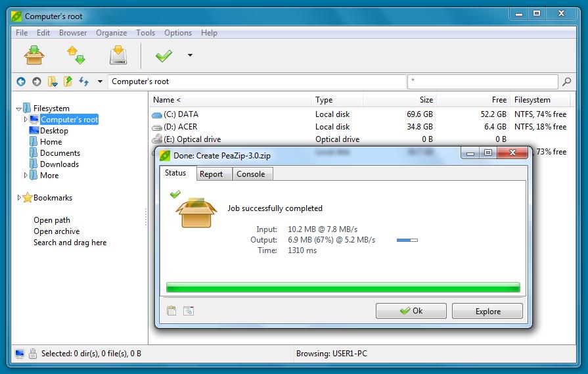Click Search and drag here link
The image size is (588, 374).
point(70,243)
